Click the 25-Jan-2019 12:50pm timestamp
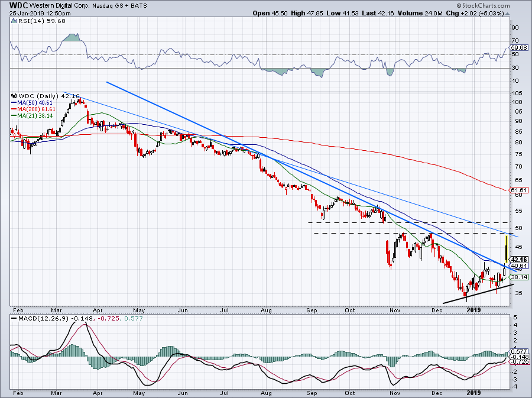 [40, 13]
